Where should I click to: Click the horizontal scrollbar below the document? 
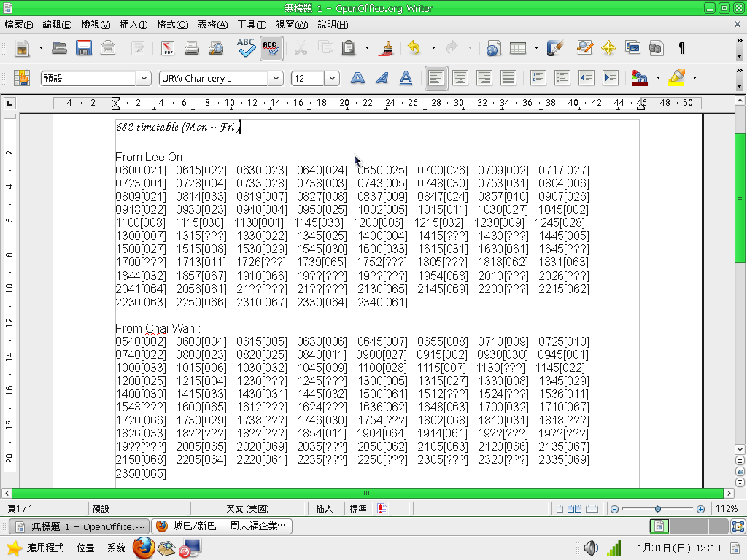pyautogui.click(x=366, y=494)
